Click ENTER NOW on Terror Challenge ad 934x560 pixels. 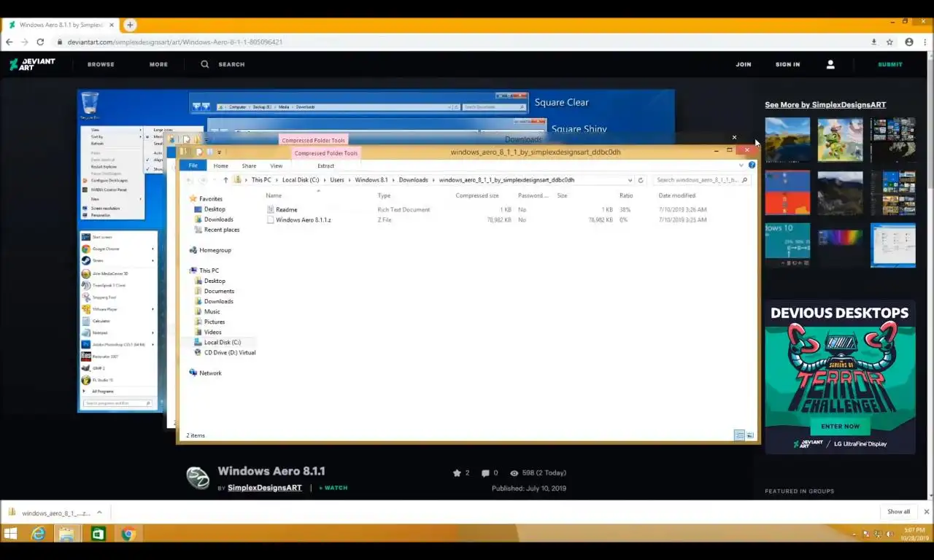click(840, 426)
